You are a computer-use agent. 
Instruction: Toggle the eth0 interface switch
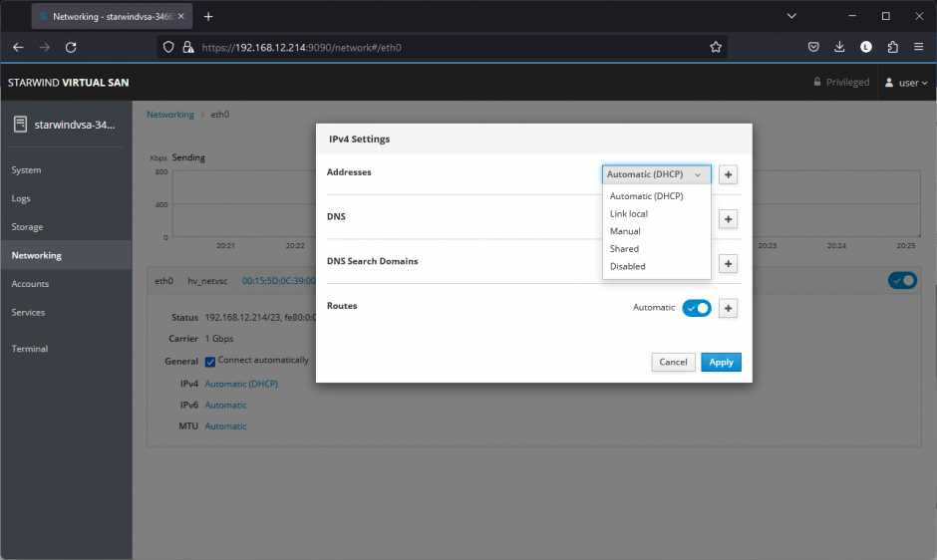coord(902,280)
